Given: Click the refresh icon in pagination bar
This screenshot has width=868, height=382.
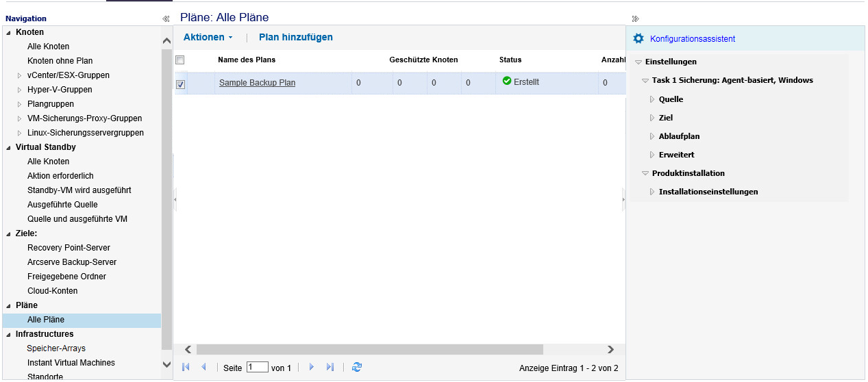Looking at the screenshot, I should pos(356,368).
